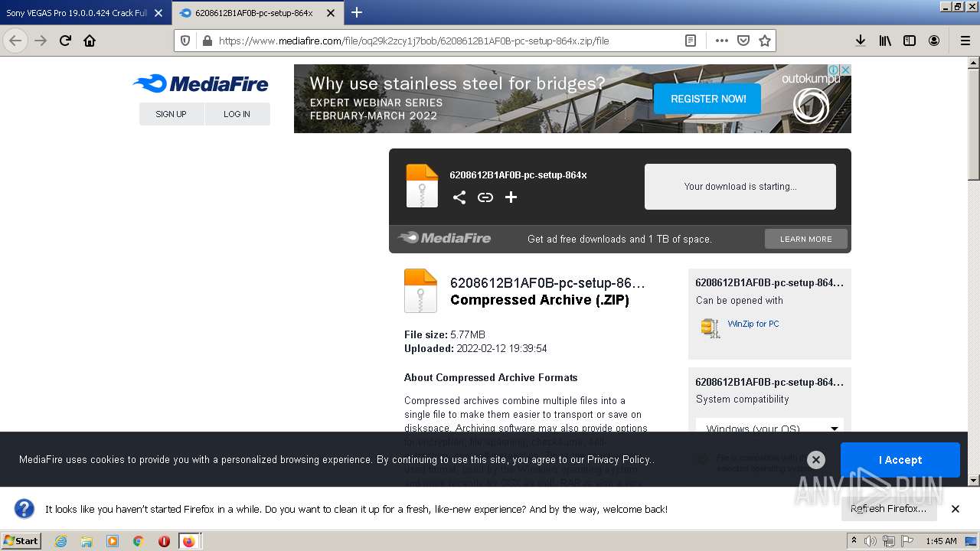
Task: Open File Explorer from taskbar
Action: tap(87, 541)
